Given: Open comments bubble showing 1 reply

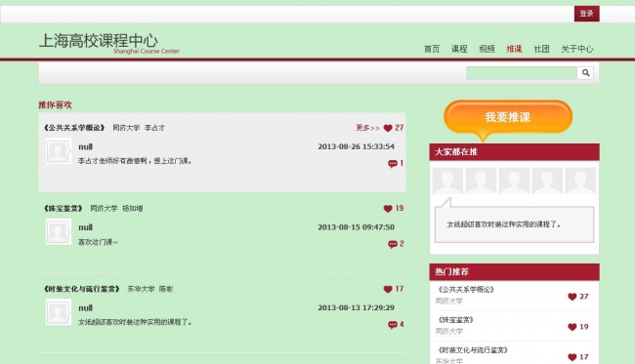Looking at the screenshot, I should 393,163.
